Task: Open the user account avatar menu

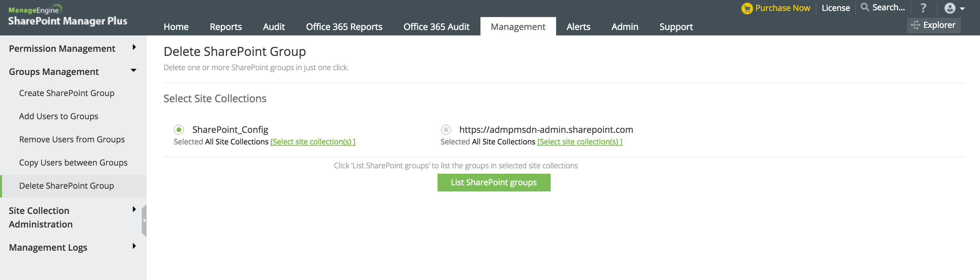Action: [x=954, y=9]
